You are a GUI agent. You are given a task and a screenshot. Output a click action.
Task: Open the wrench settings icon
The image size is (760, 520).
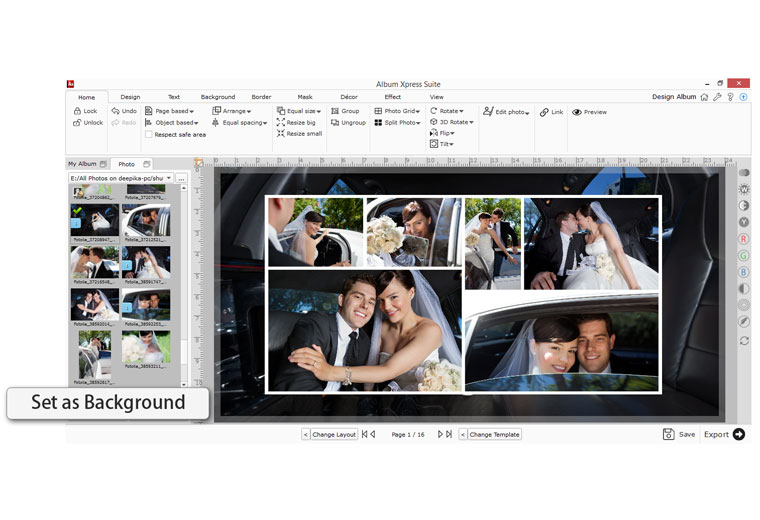pos(717,97)
